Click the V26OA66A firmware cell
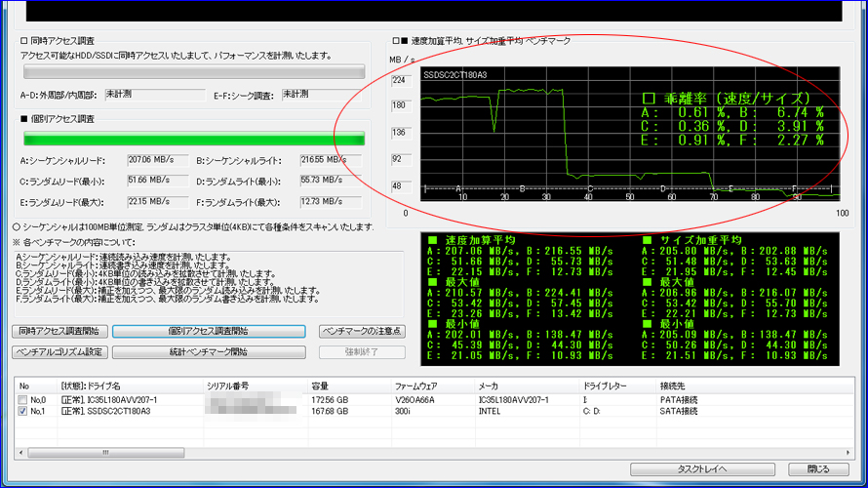The width and height of the screenshot is (868, 488). point(414,400)
